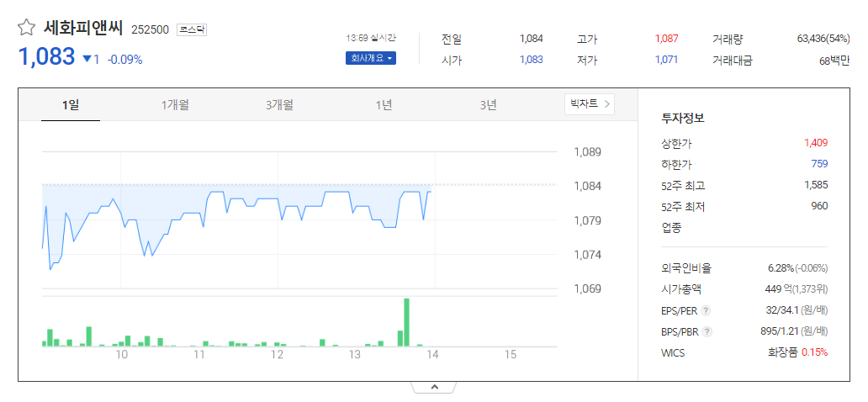
Task: Click the 업종 label
Action: [671, 228]
